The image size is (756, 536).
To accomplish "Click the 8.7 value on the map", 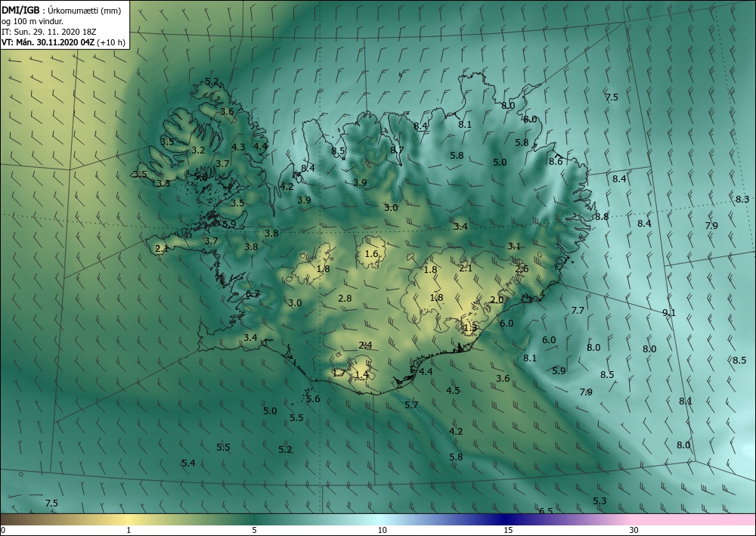I will [x=397, y=150].
